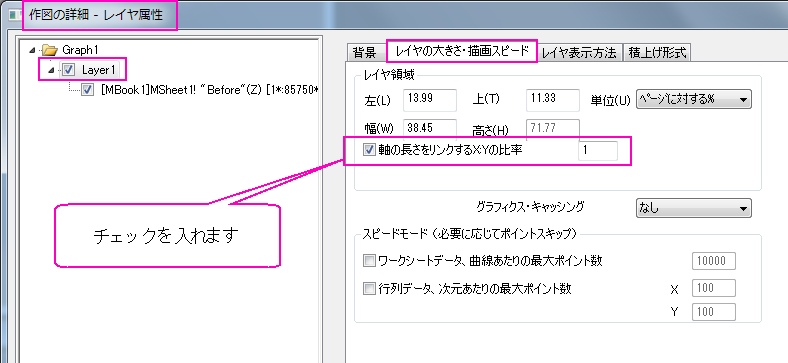The height and width of the screenshot is (363, 788).
Task: Click the Graph1 folder icon
Action: (49, 50)
